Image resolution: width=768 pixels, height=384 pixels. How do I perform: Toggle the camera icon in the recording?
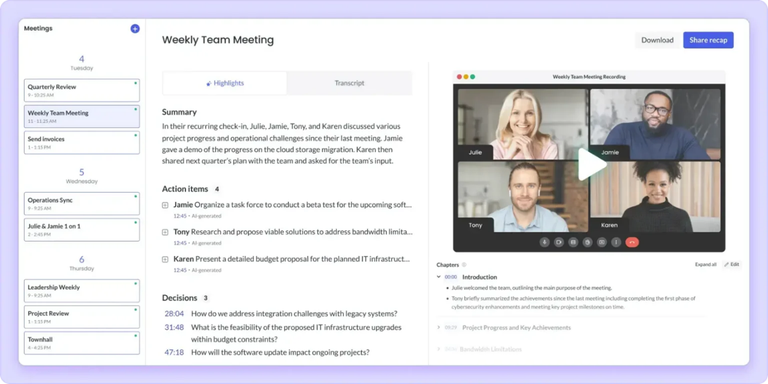click(x=558, y=242)
